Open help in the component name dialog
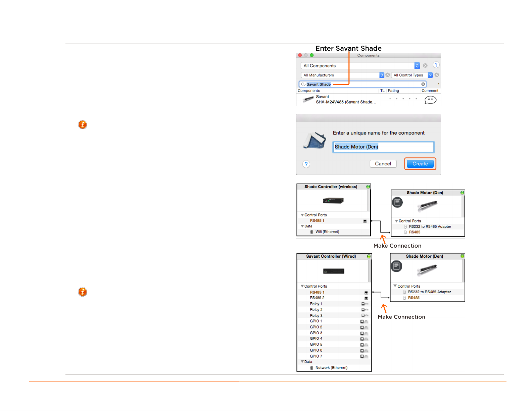Screen dimensions: 532x411 (x=306, y=164)
